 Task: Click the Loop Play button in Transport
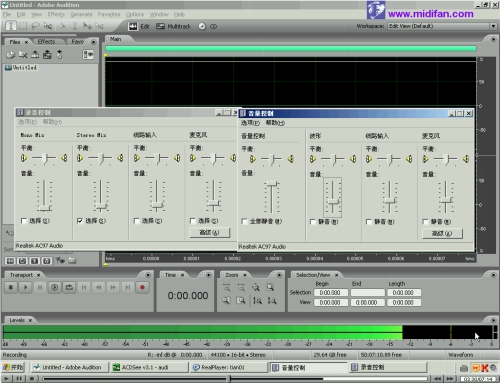click(x=69, y=287)
